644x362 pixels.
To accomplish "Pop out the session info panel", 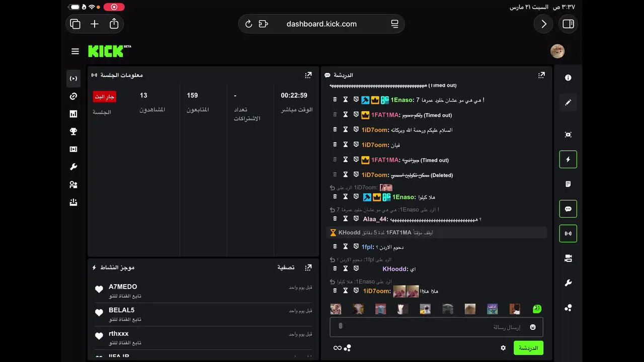I will pyautogui.click(x=308, y=75).
